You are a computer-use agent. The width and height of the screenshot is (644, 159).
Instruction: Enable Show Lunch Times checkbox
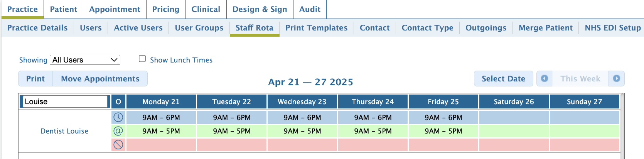tap(142, 59)
